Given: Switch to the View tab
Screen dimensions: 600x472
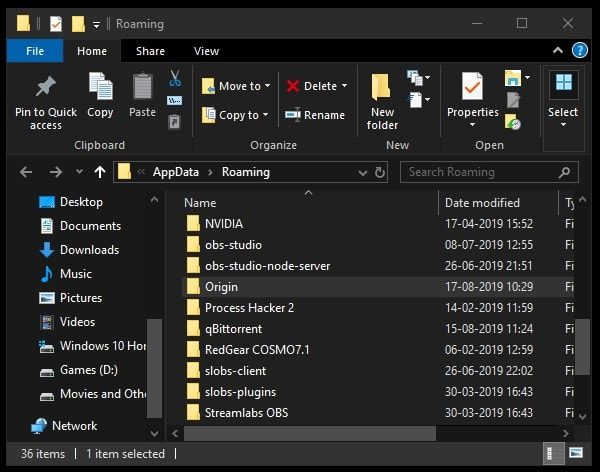Looking at the screenshot, I should [206, 51].
